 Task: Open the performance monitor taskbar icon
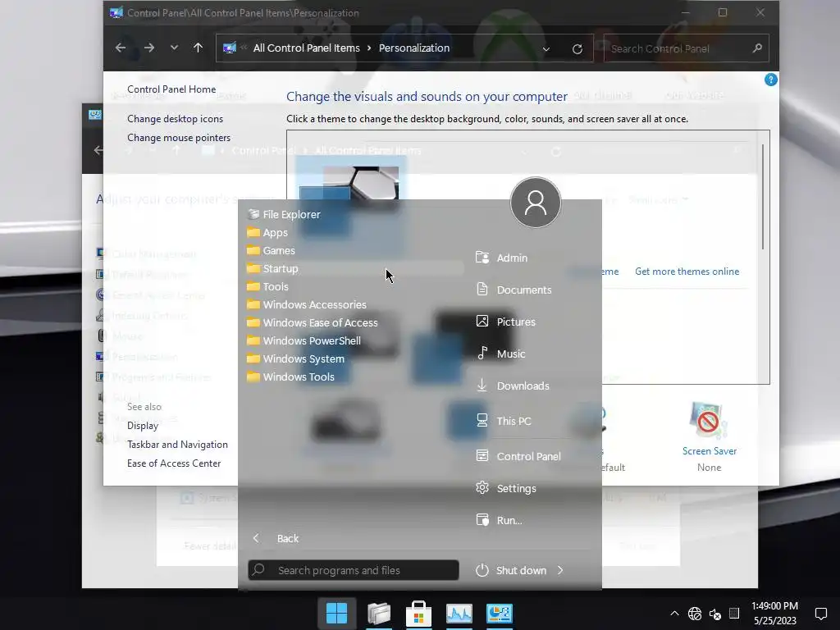coord(459,614)
